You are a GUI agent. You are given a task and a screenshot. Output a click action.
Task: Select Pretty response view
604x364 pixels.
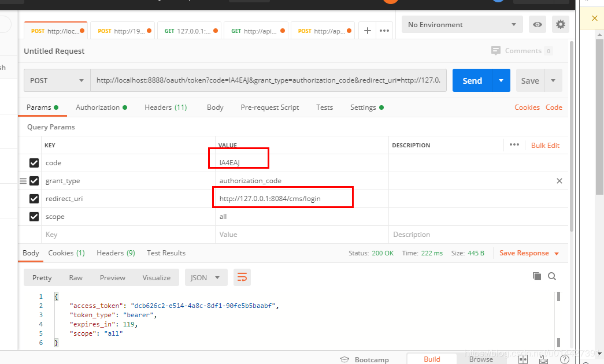(x=42, y=278)
